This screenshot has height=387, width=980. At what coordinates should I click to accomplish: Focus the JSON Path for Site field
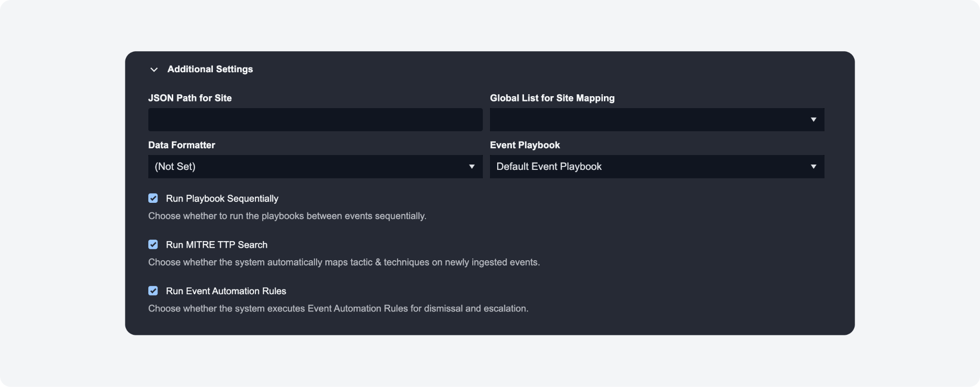click(315, 120)
